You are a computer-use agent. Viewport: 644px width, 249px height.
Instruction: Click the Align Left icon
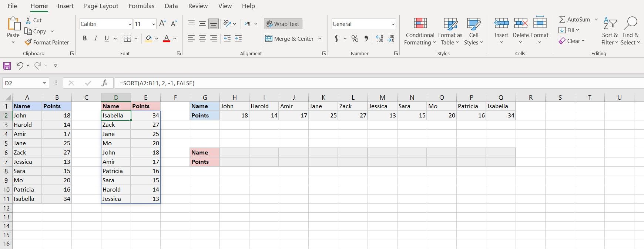pos(191,39)
